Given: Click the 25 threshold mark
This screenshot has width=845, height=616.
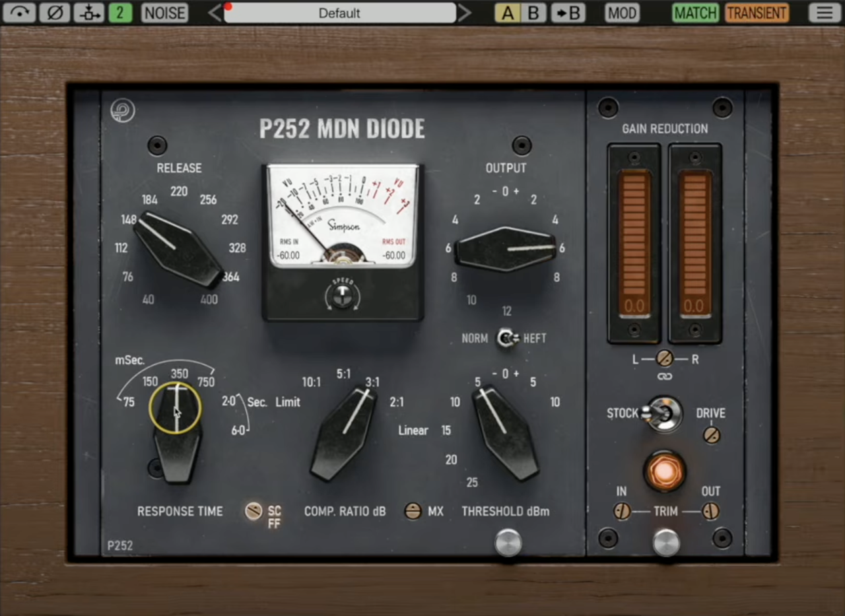Looking at the screenshot, I should 472,483.
